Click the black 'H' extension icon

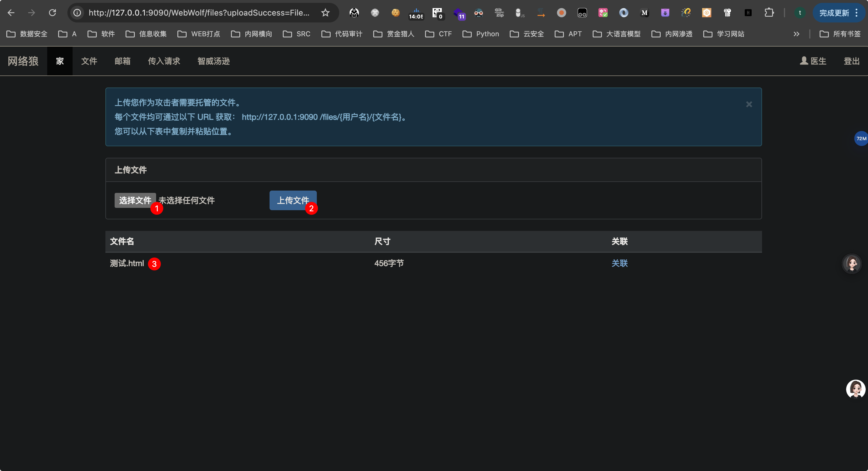pos(748,13)
